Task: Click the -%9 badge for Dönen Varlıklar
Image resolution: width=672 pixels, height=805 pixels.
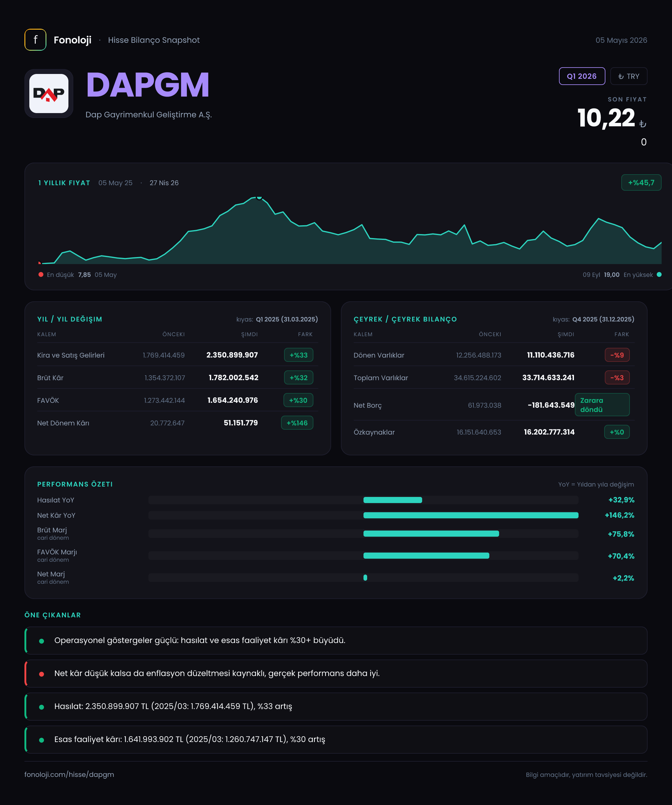Action: point(617,355)
